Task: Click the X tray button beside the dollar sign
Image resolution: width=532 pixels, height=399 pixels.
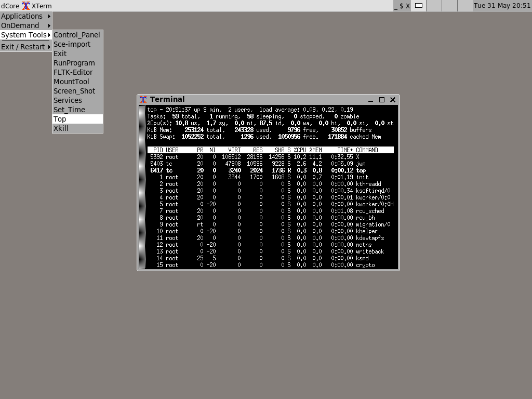Action: pos(407,6)
